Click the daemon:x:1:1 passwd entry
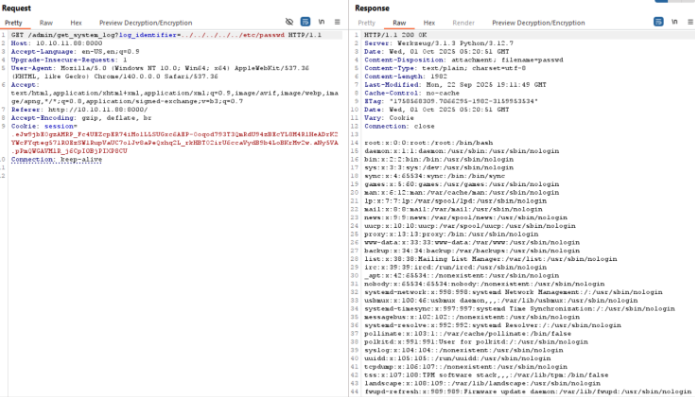Image resolution: width=695 pixels, height=397 pixels. coord(461,151)
